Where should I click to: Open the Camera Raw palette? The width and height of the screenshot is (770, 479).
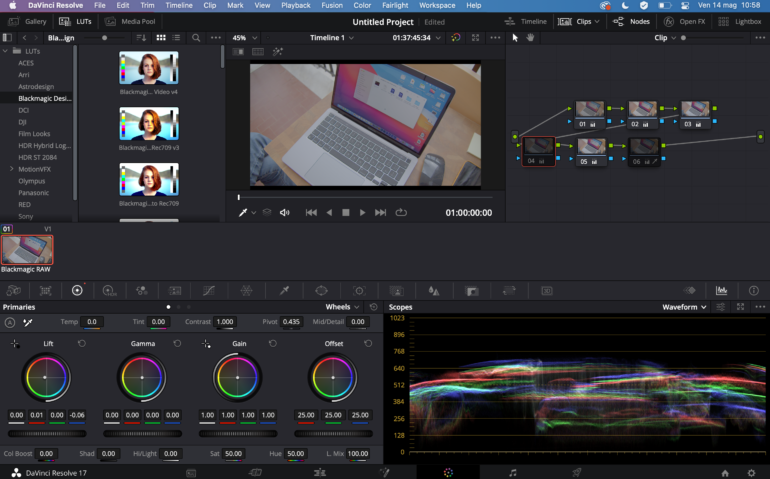click(x=13, y=290)
